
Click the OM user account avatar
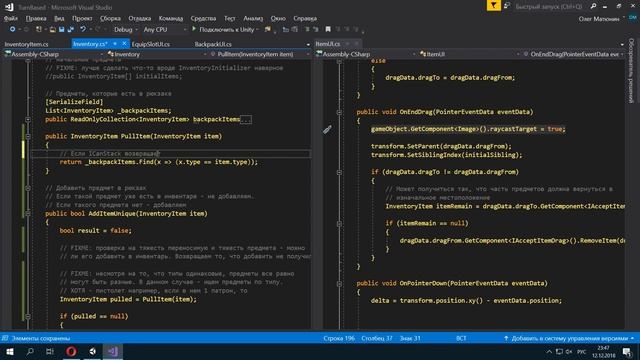(633, 18)
